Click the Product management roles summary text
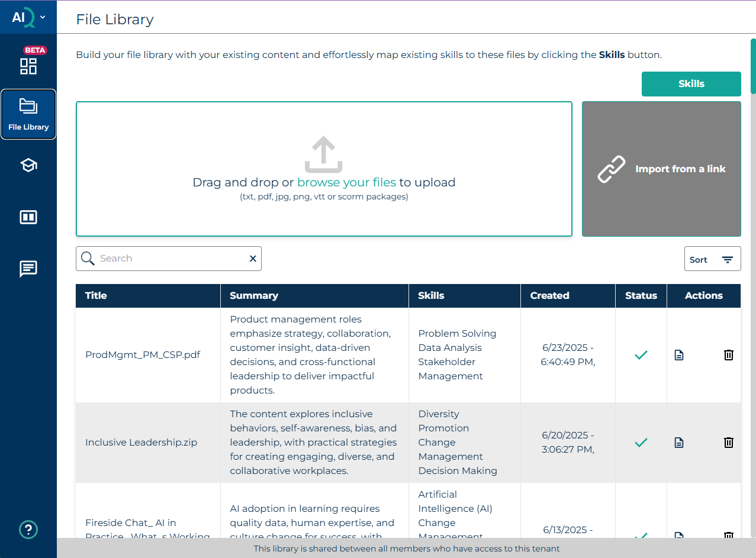The image size is (756, 558). pyautogui.click(x=310, y=355)
